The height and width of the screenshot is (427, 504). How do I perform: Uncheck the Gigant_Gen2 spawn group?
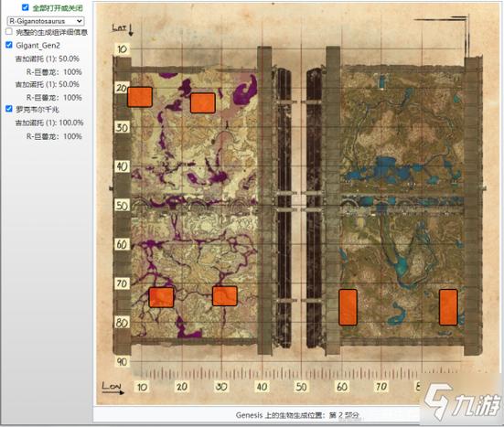point(9,45)
